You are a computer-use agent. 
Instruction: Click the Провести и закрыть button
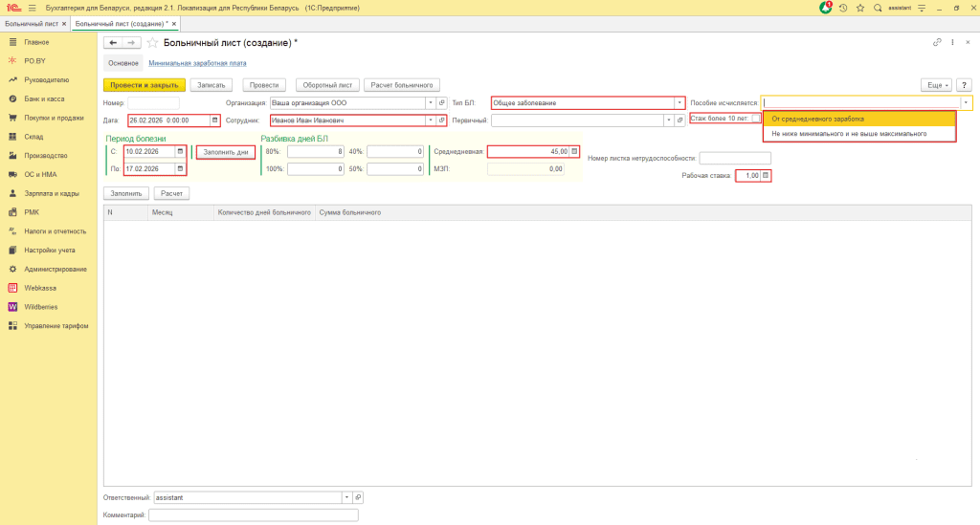[144, 85]
